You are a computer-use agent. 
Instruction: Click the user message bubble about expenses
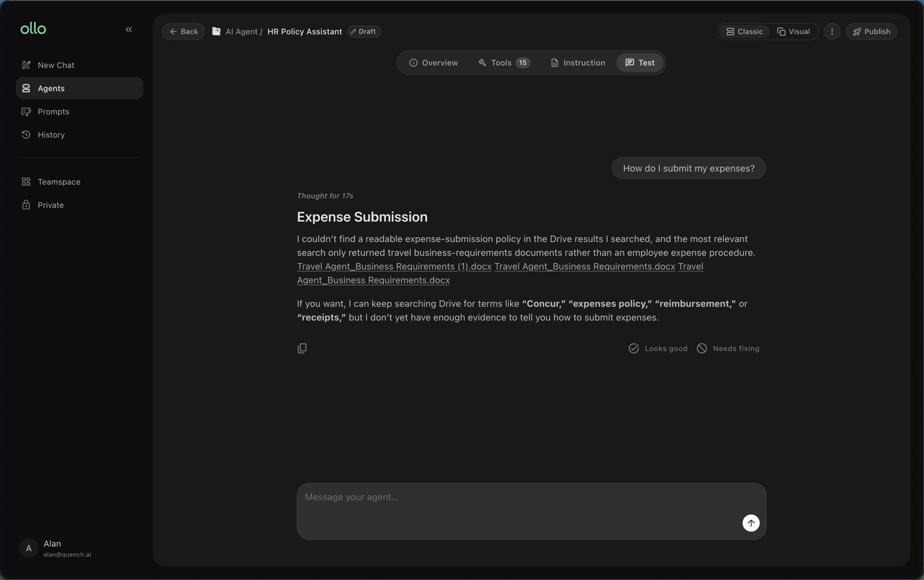[x=688, y=169]
